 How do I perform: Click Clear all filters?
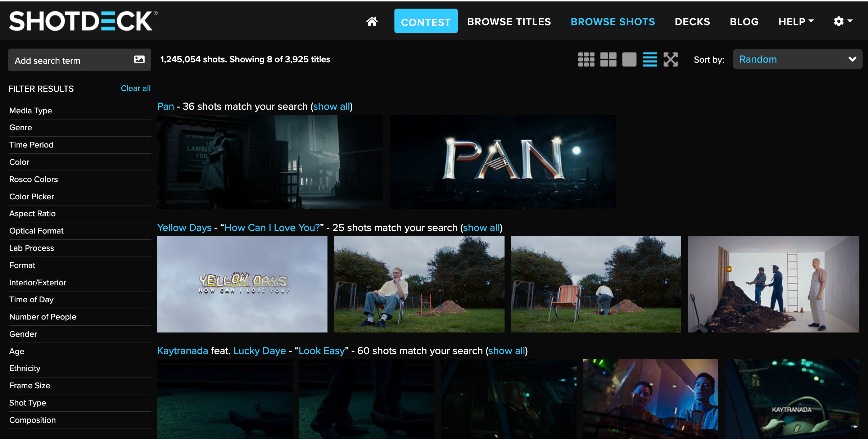point(136,88)
